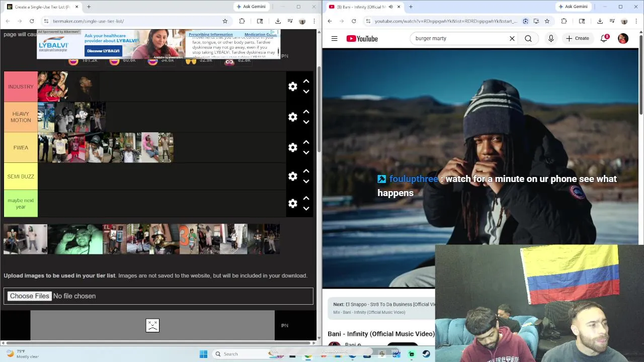The image size is (644, 362).
Task: Click the Choose Files upload button
Action: point(30,296)
